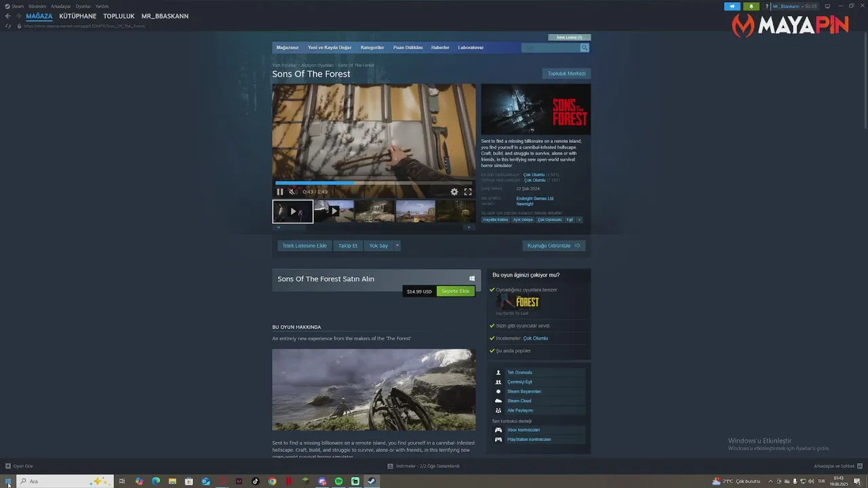Screen dimensions: 868x488
Task: Open Haberler tab
Action: [x=440, y=47]
